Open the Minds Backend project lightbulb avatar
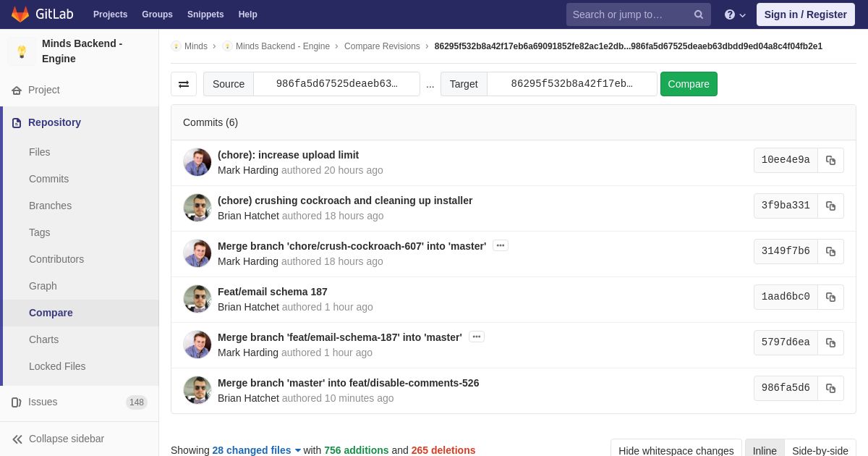Screen dimensions: 868x456 [x=22, y=51]
